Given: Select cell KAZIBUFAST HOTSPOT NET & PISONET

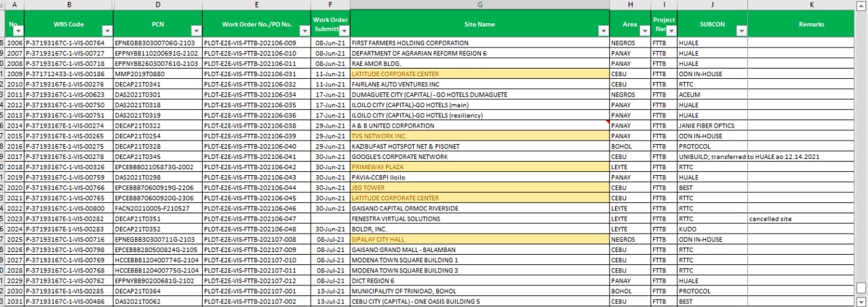Looking at the screenshot, I should [x=479, y=146].
